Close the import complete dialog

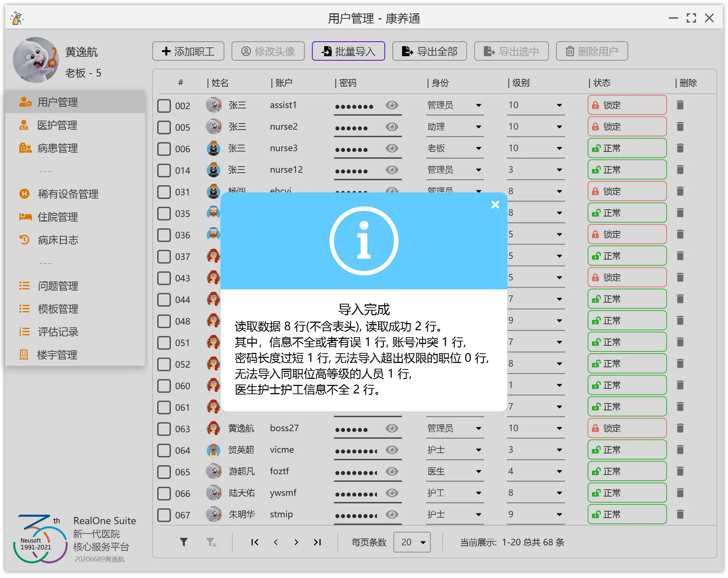[x=495, y=205]
